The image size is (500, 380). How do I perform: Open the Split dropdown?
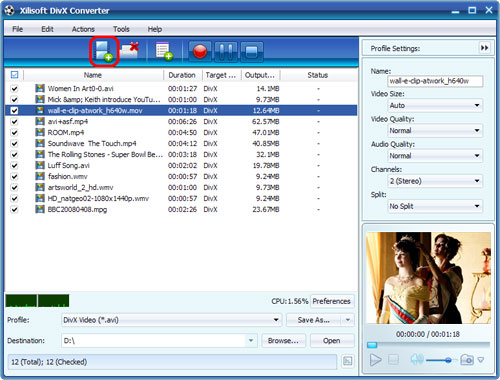[435, 206]
